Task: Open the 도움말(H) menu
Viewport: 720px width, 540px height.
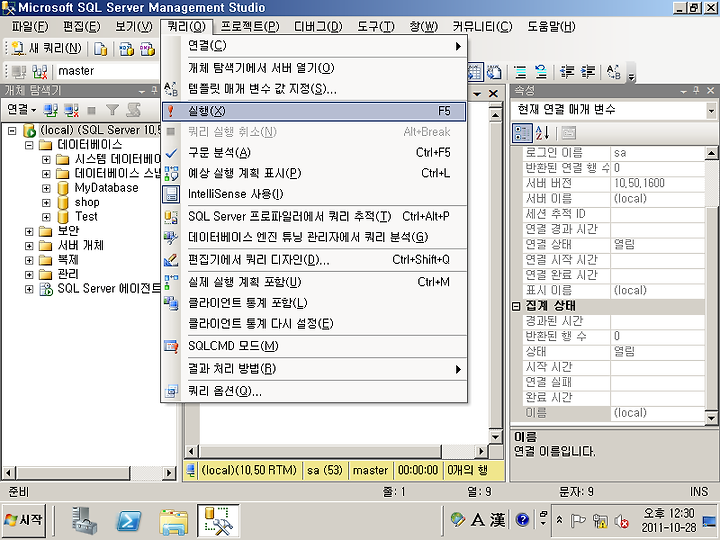Action: point(551,27)
